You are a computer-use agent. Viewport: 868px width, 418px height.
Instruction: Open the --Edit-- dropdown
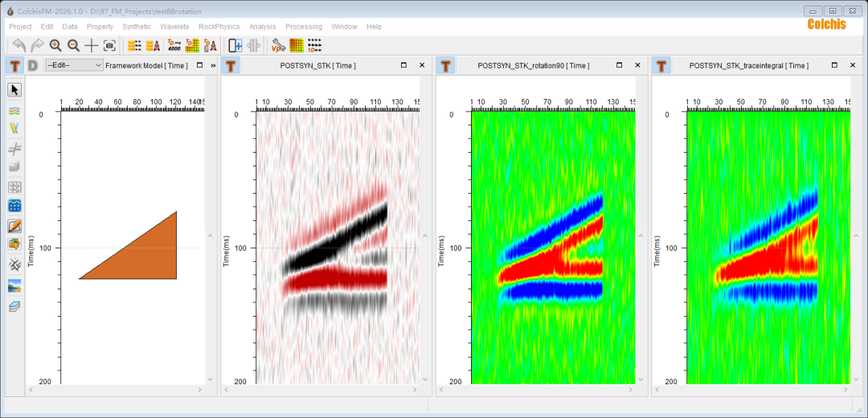[74, 65]
